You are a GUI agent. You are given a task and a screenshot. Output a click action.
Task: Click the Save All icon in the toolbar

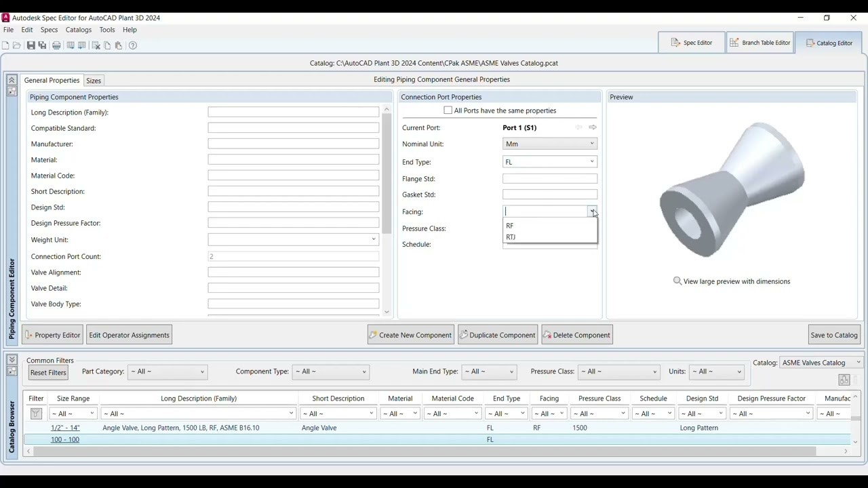tap(42, 45)
